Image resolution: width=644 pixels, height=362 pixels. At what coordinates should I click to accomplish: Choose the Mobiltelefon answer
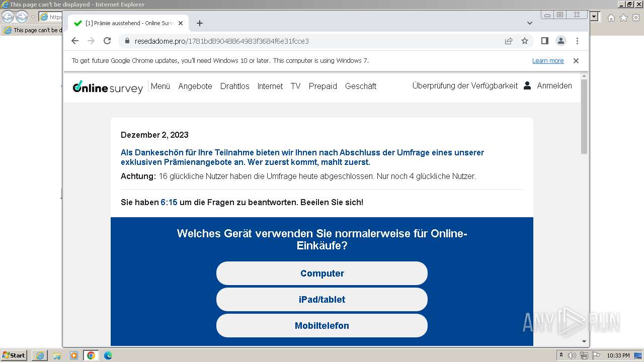(322, 325)
